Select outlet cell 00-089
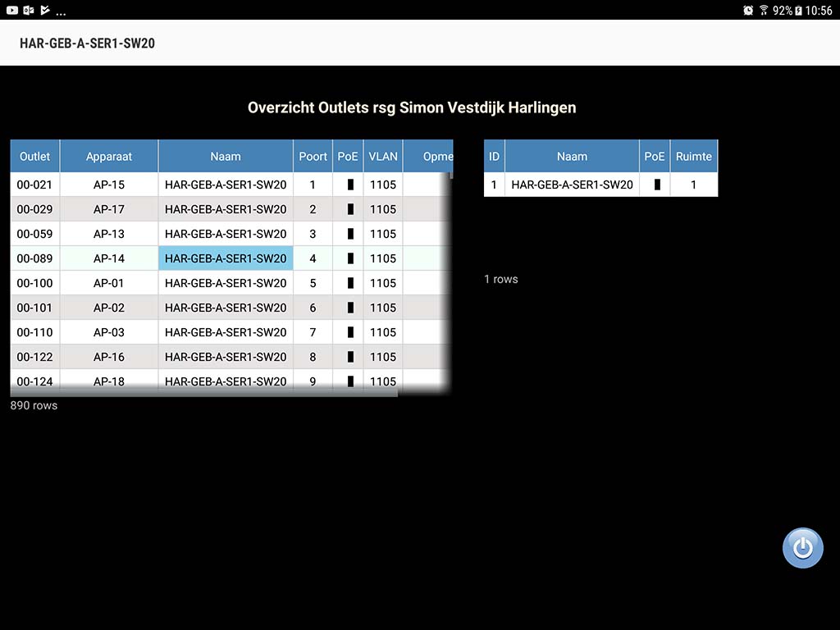Screen dimensions: 840x630 click(34, 258)
